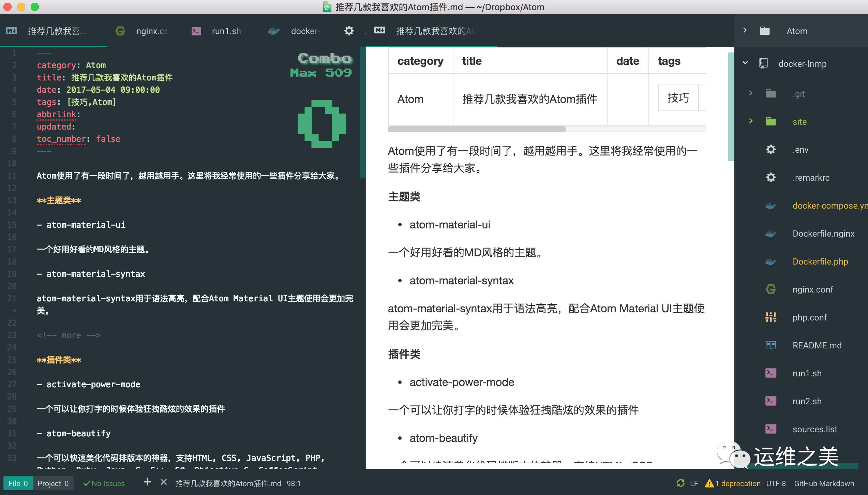Change file encoding via UTF-8

pyautogui.click(x=776, y=483)
